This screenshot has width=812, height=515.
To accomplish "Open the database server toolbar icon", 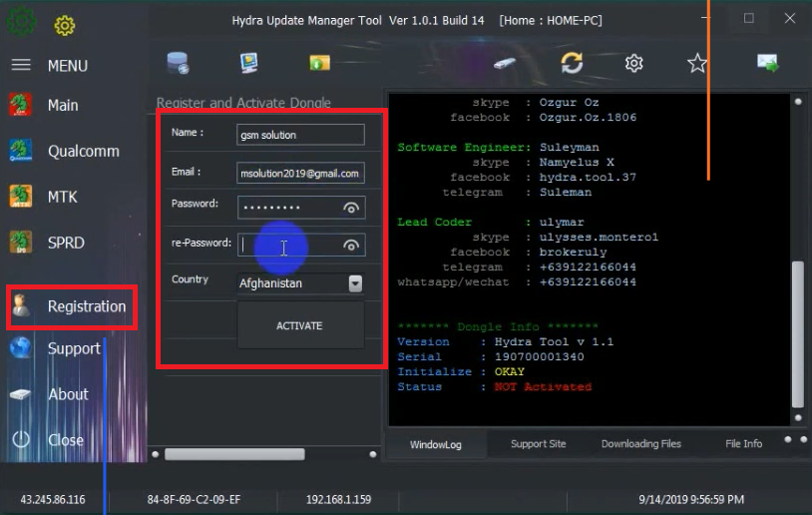I will [x=179, y=63].
